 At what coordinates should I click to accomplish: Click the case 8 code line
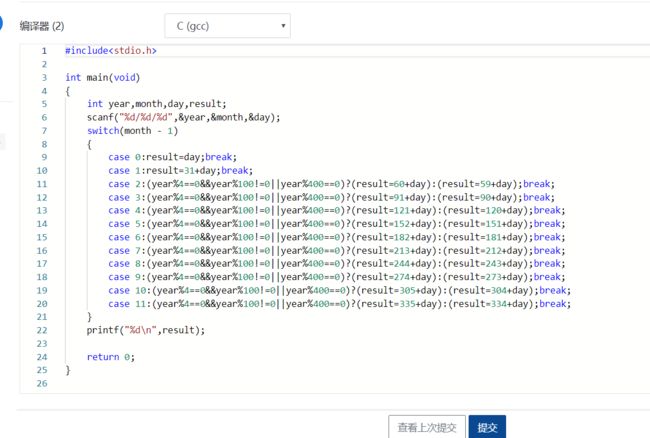(x=337, y=264)
